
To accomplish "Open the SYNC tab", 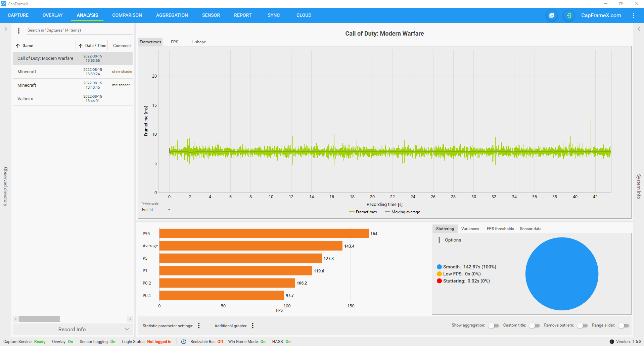I will coord(274,15).
